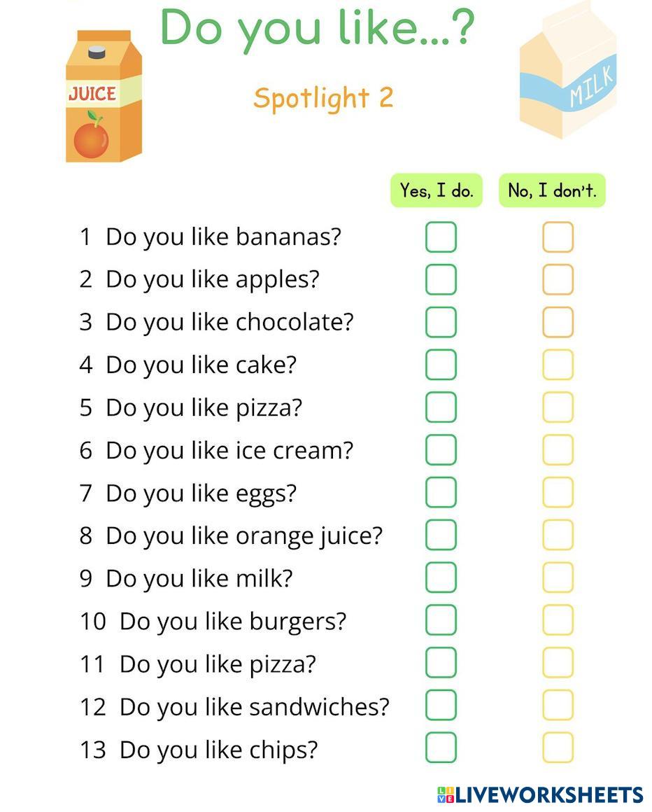Select 'Yes, I do' for milk
The height and width of the screenshot is (812, 652).
[441, 578]
